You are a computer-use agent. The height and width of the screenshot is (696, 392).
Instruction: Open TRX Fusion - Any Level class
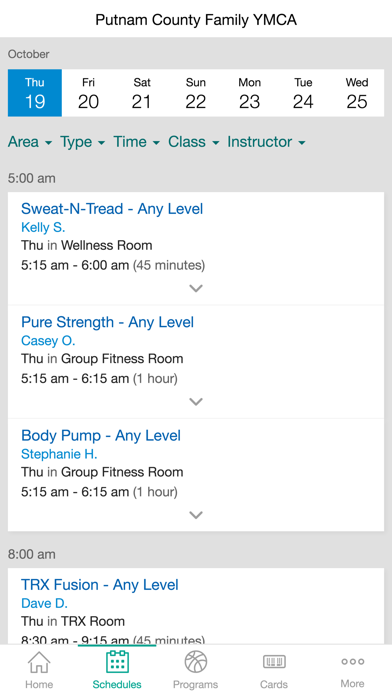pos(99,585)
